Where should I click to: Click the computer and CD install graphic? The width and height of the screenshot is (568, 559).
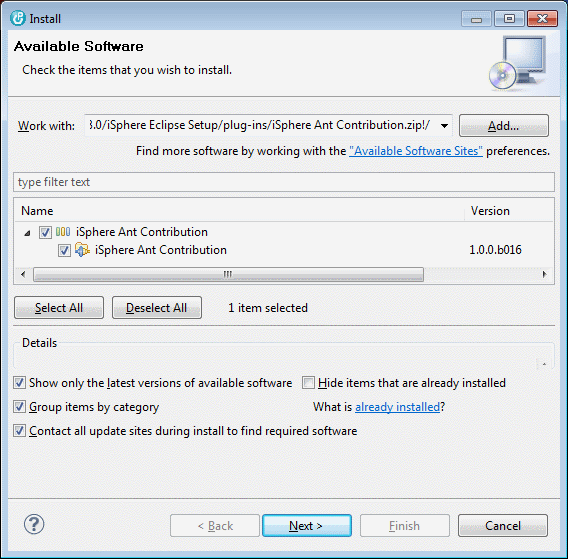(518, 63)
